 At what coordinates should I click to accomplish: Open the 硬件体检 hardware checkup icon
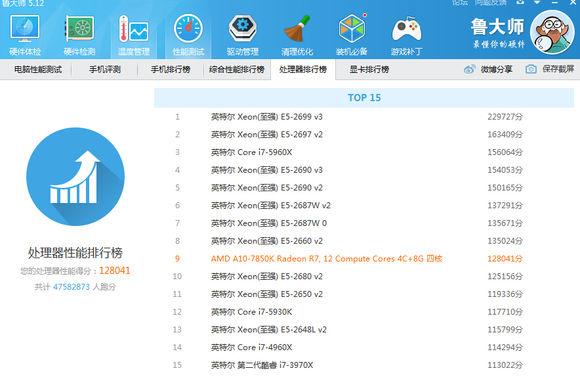click(x=25, y=35)
